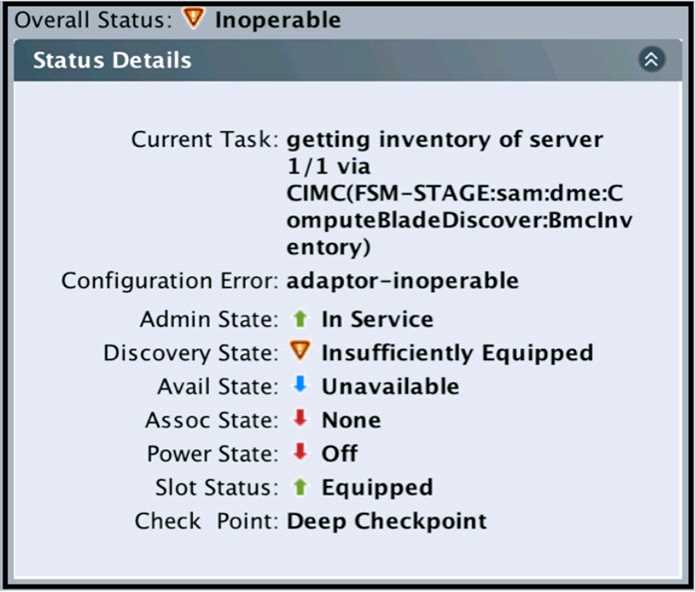Click the green Admin State up arrow
This screenshot has height=592, width=695.
(300, 319)
